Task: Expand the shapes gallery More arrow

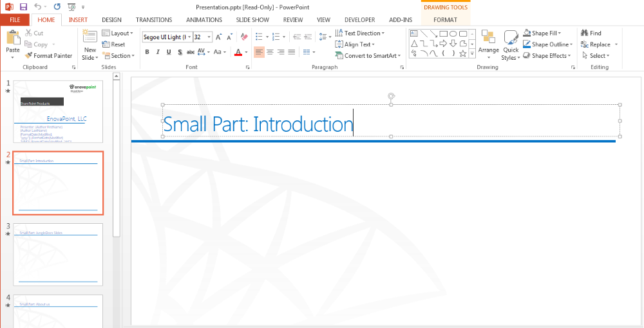Action: (x=472, y=53)
